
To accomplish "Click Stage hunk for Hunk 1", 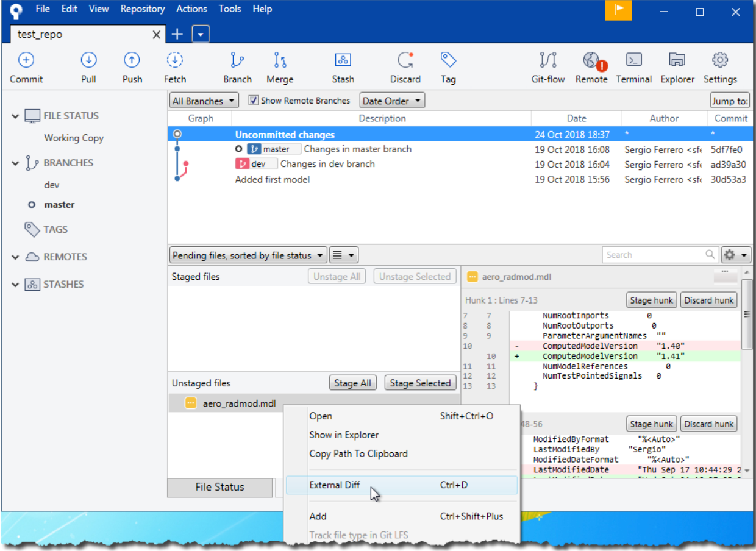I will [x=651, y=300].
